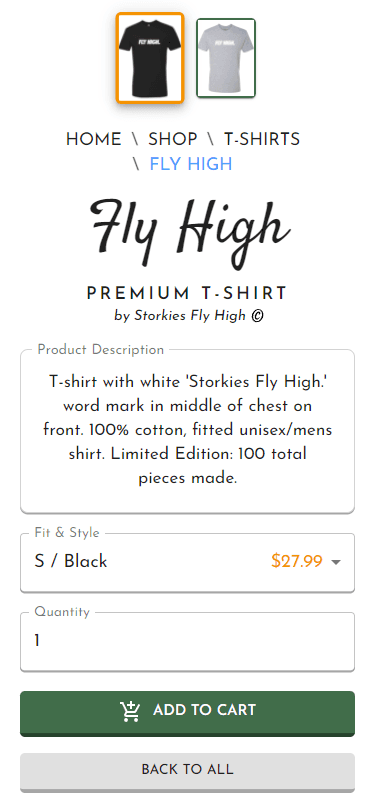Click the copyright symbol after the byline
Viewport: 375px width, 812px height.
pos(257,316)
